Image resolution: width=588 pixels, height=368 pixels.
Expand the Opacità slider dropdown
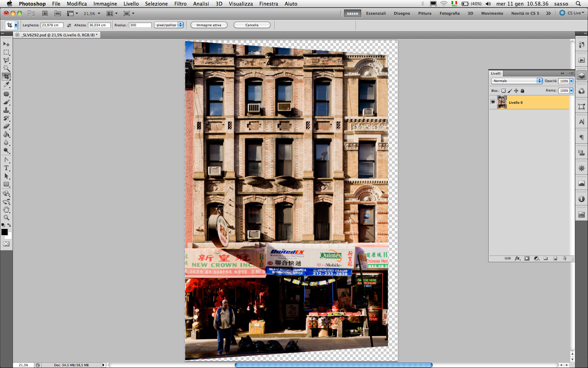(571, 81)
